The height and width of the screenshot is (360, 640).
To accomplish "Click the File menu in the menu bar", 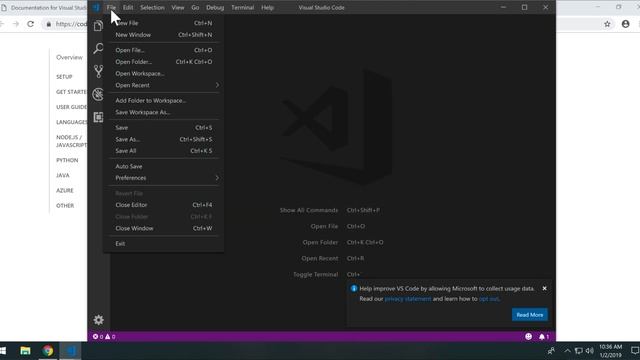I will [111, 7].
